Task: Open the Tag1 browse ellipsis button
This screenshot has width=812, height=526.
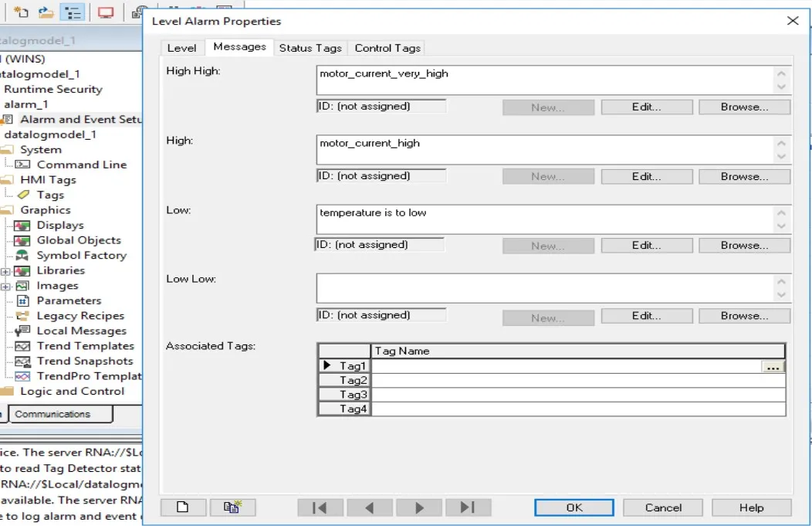Action: pos(773,366)
